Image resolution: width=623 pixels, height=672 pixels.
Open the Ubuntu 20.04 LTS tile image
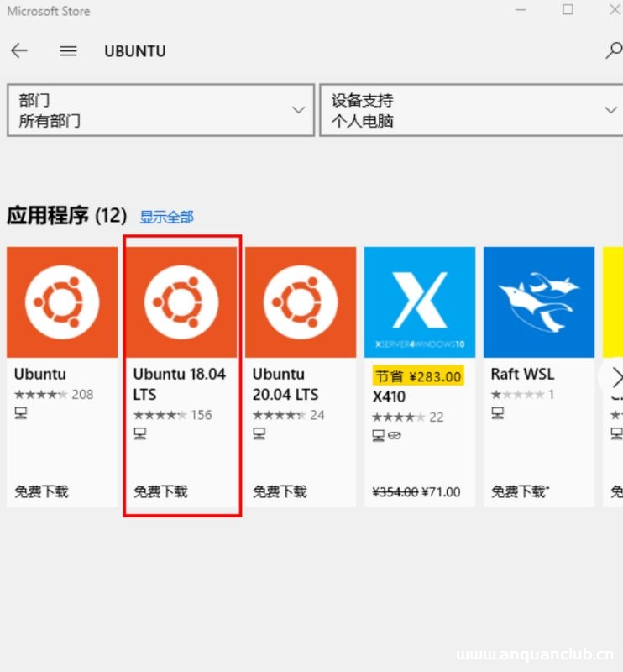(x=301, y=302)
